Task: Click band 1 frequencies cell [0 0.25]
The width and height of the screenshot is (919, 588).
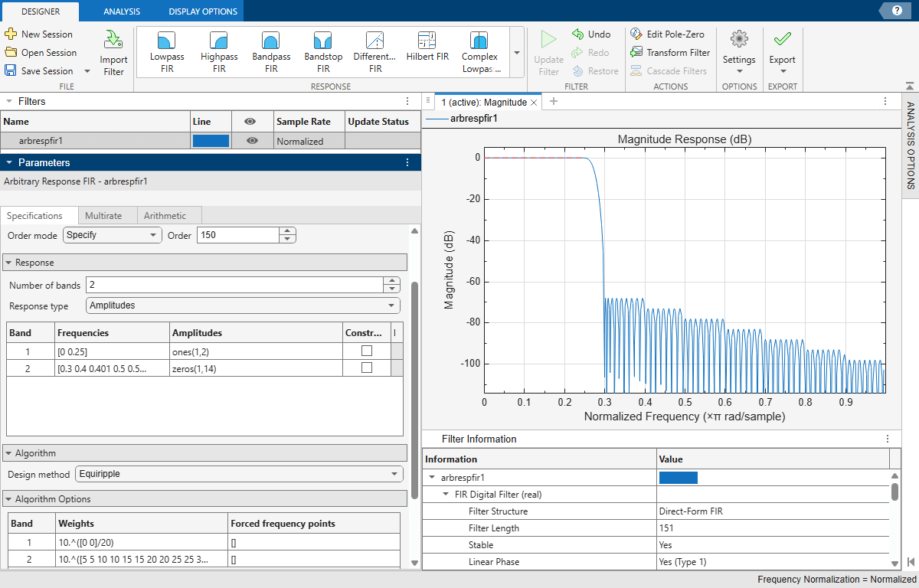Action: [113, 351]
